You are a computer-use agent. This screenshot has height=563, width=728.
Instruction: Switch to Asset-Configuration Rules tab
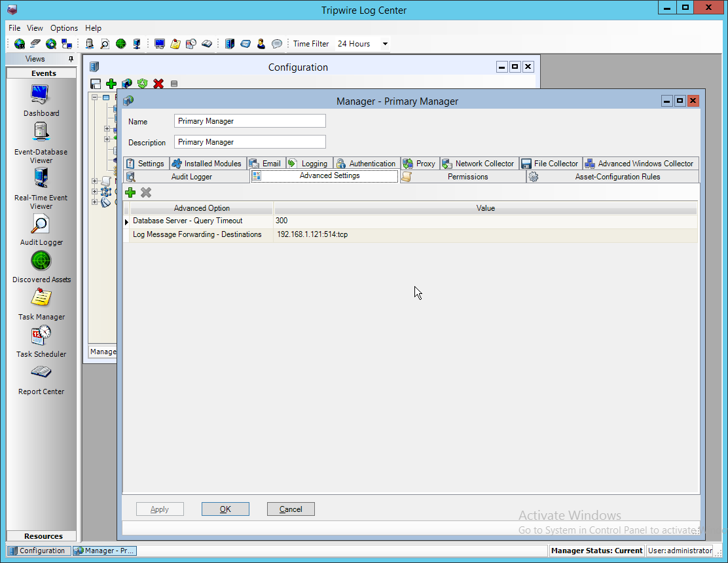pos(612,177)
